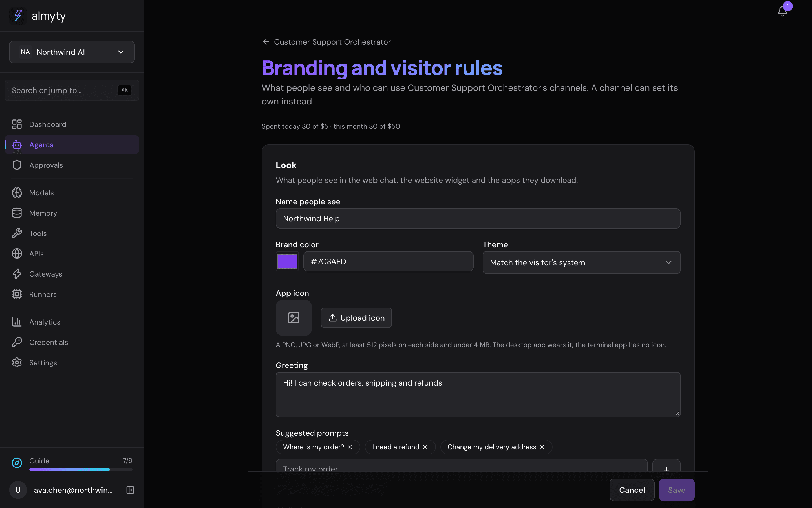Click the Cancel button
Viewport: 812px width, 508px height.
[632, 490]
